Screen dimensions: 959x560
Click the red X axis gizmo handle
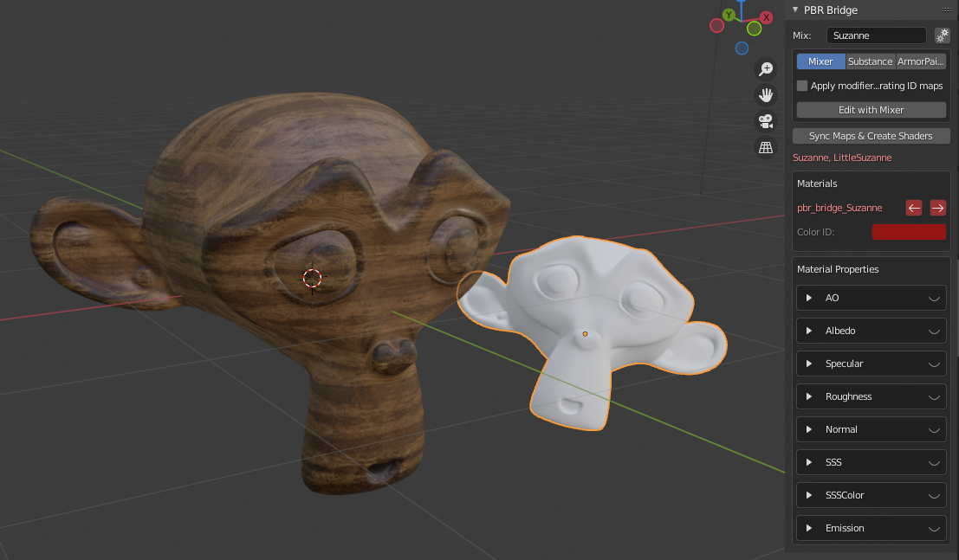click(766, 17)
